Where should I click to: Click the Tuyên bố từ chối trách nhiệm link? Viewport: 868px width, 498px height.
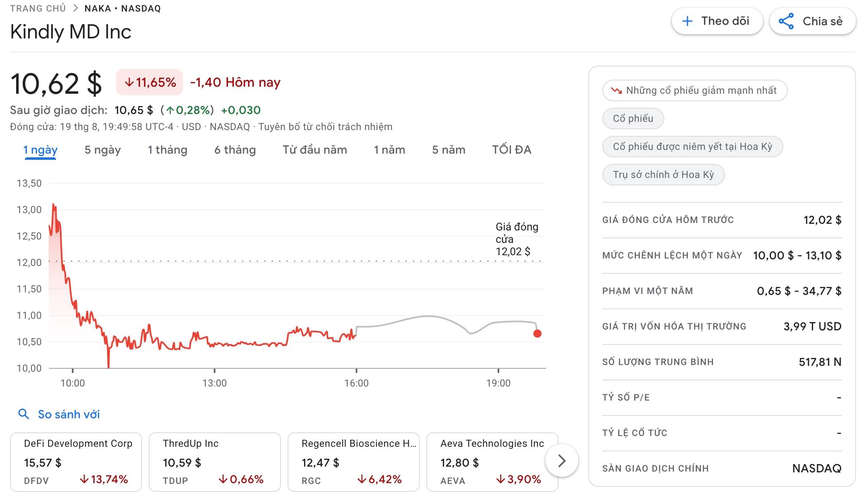click(325, 127)
